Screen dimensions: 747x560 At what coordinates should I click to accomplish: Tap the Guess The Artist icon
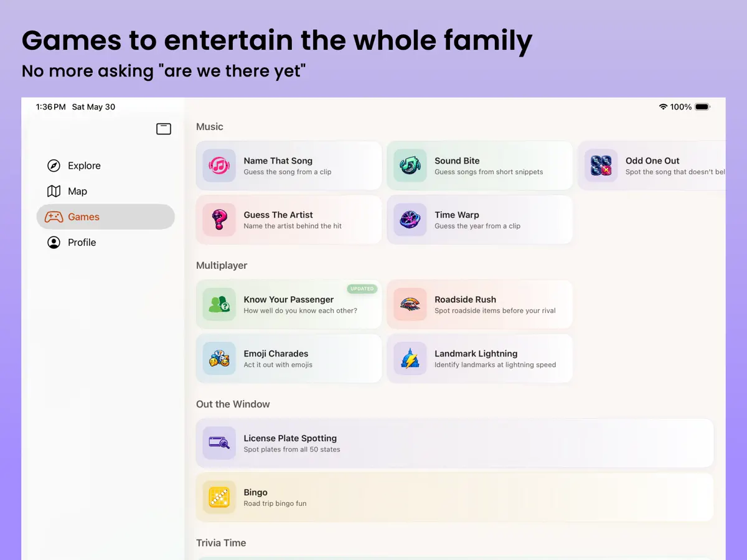(219, 220)
